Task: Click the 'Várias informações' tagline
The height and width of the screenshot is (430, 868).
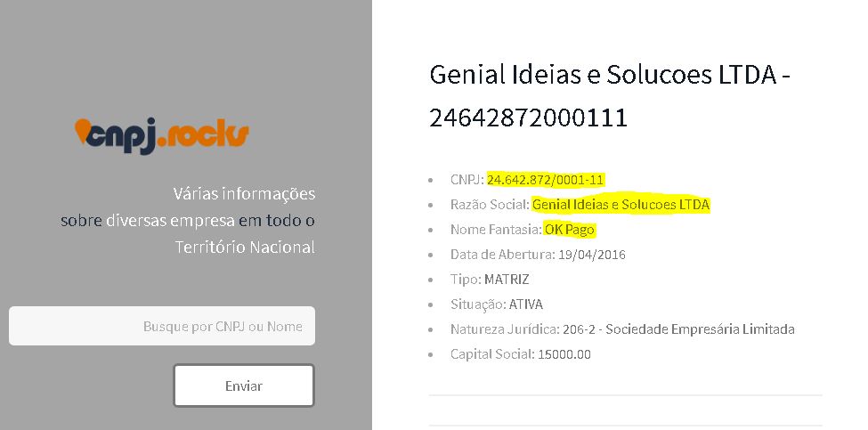Action: coord(244,194)
